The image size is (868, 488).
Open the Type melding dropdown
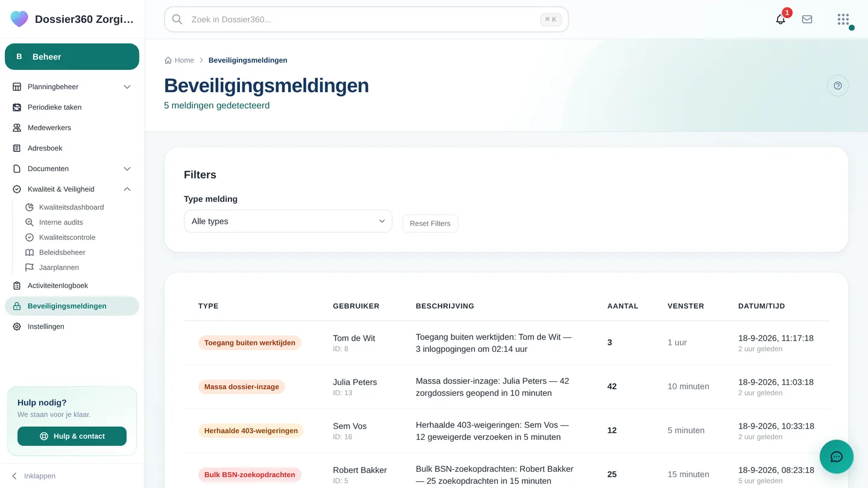tap(288, 221)
